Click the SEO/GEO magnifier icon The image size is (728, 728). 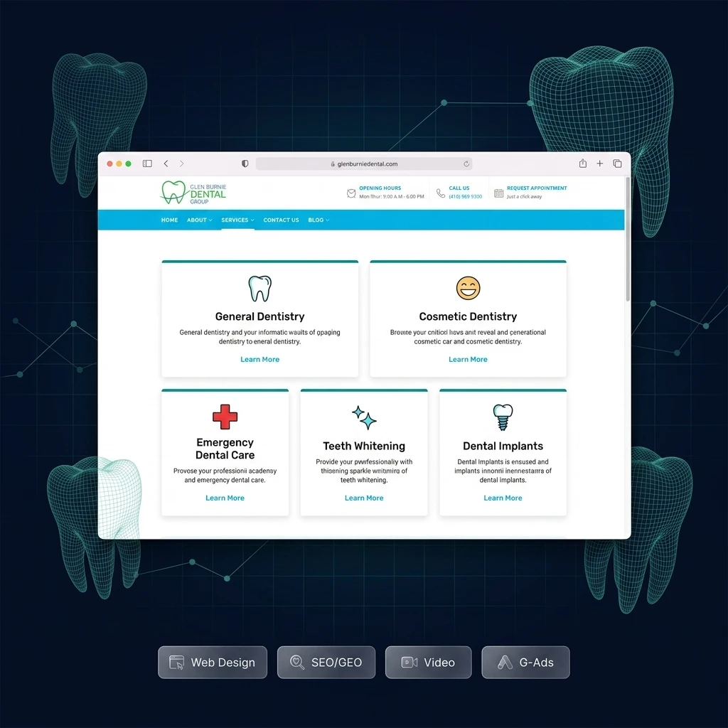pyautogui.click(x=297, y=662)
